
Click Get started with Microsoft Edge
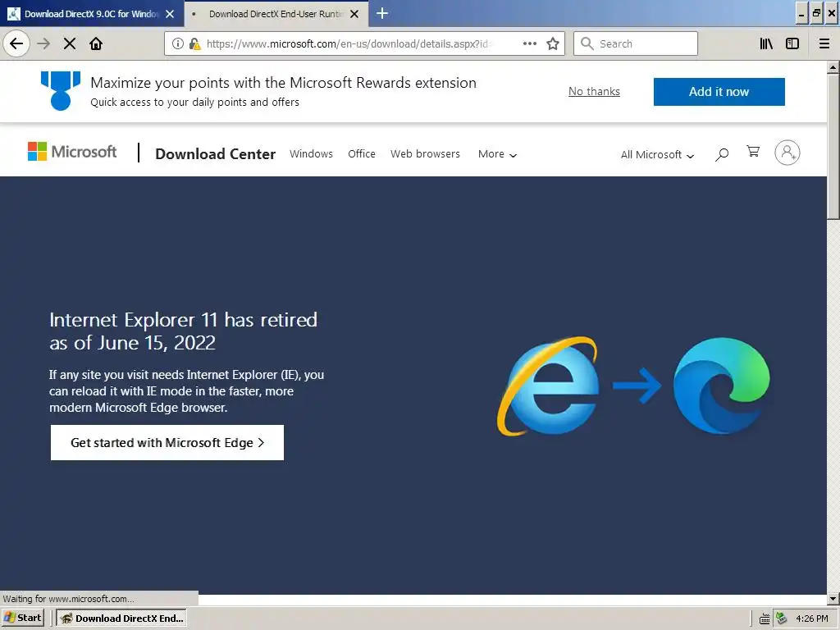(167, 442)
